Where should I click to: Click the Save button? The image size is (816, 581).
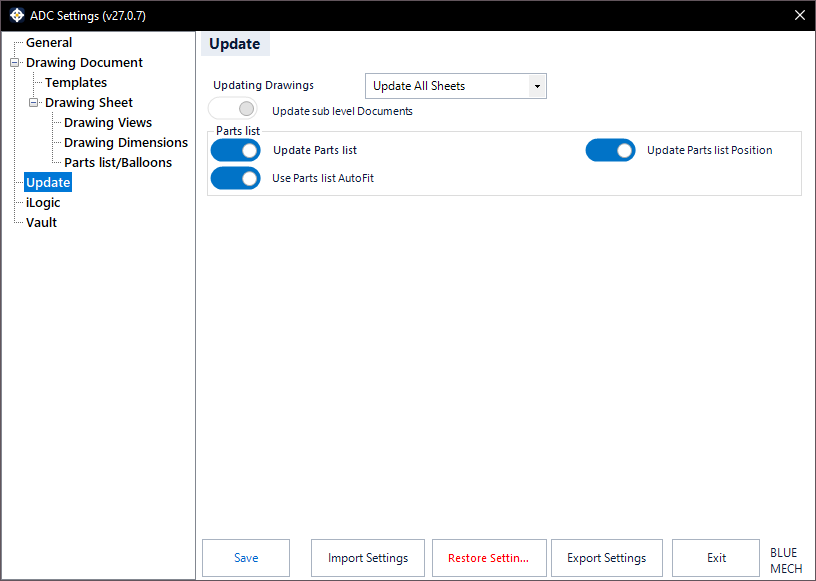tap(246, 558)
